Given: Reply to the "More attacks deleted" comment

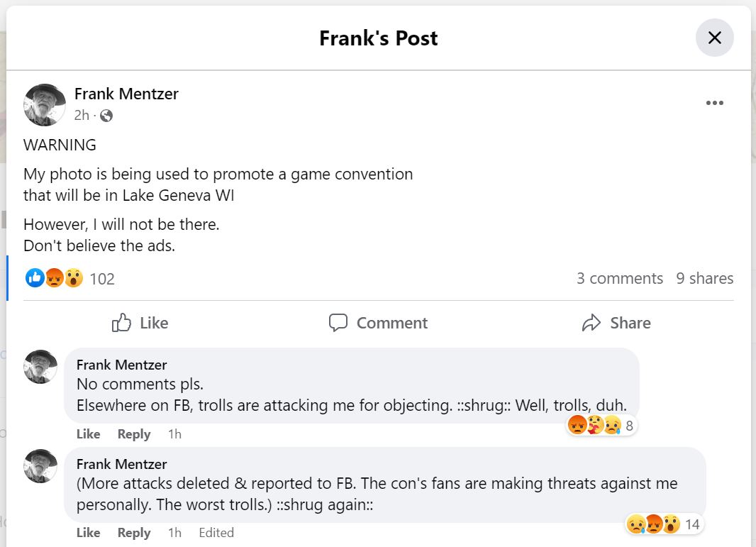Looking at the screenshot, I should click(134, 533).
